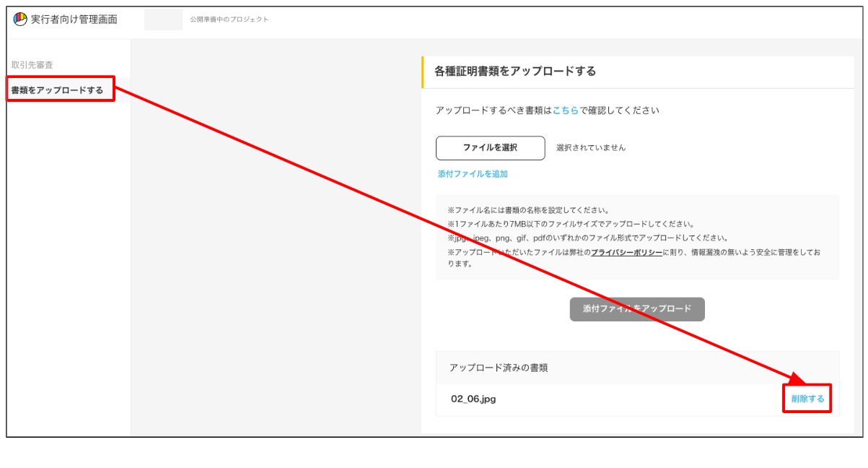Viewport: 868px width, 468px height.
Task: Click the note about file name setting
Action: [x=528, y=210]
